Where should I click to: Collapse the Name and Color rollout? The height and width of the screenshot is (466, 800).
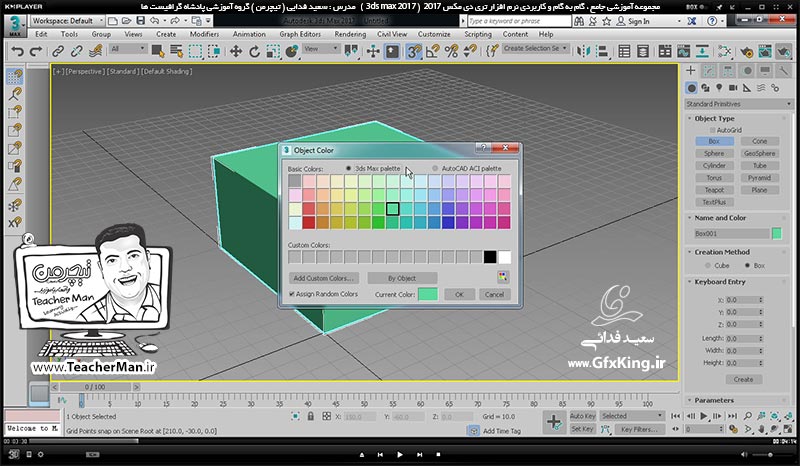tap(690, 218)
